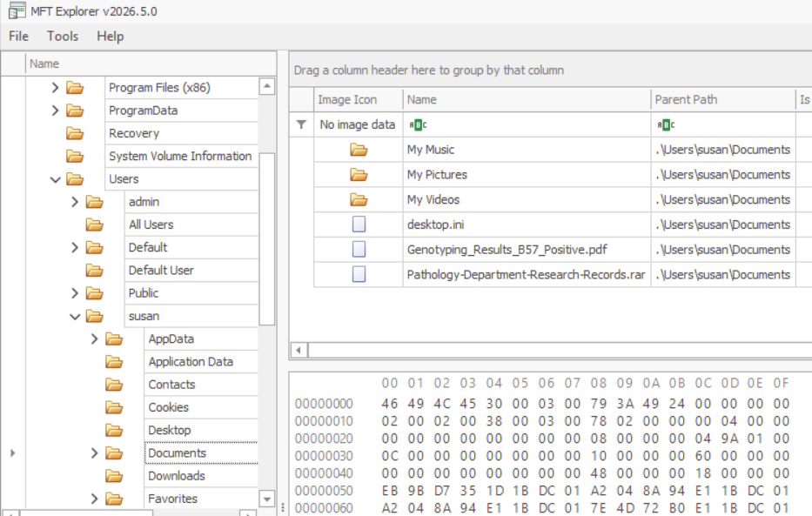This screenshot has height=516, width=812.
Task: Click the filter funnel icon in the grid
Action: click(301, 124)
